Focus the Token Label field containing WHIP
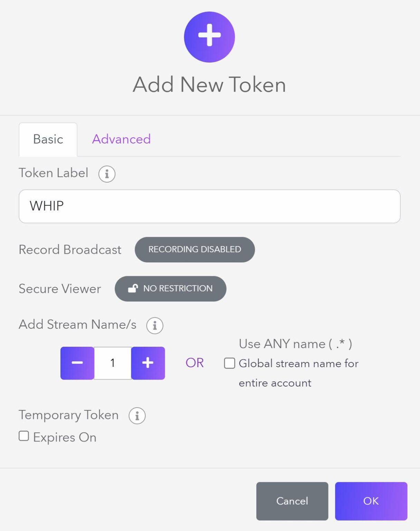Viewport: 420px width, 531px height. tap(209, 206)
